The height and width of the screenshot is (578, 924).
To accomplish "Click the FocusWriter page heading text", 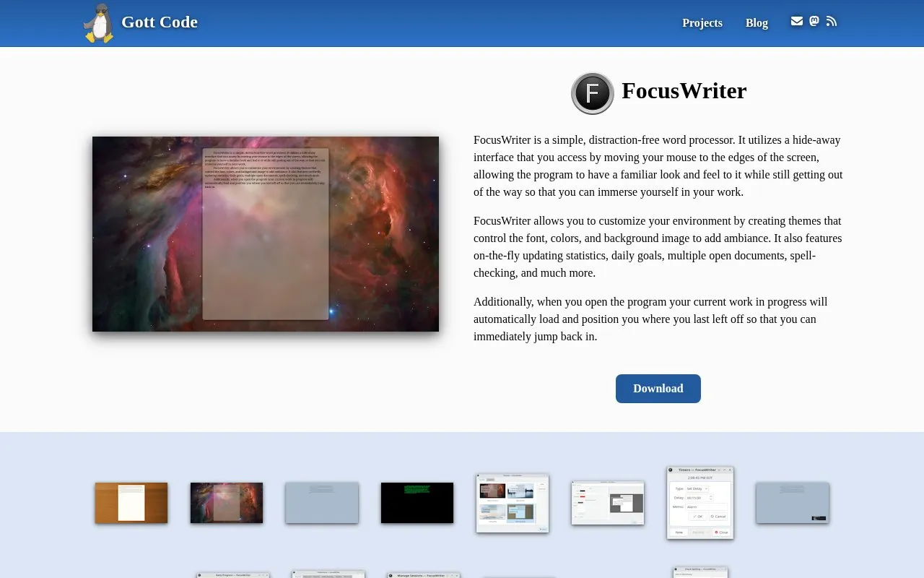I will pos(684,91).
